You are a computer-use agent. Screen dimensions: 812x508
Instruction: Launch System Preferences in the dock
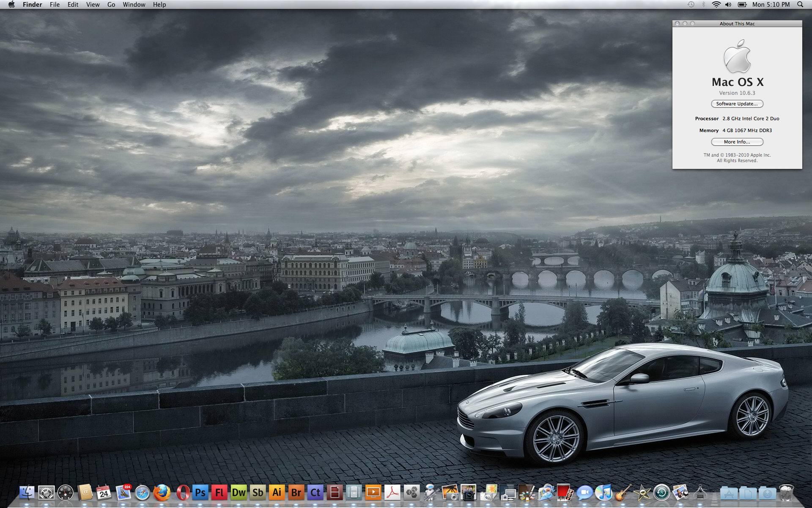tap(46, 493)
